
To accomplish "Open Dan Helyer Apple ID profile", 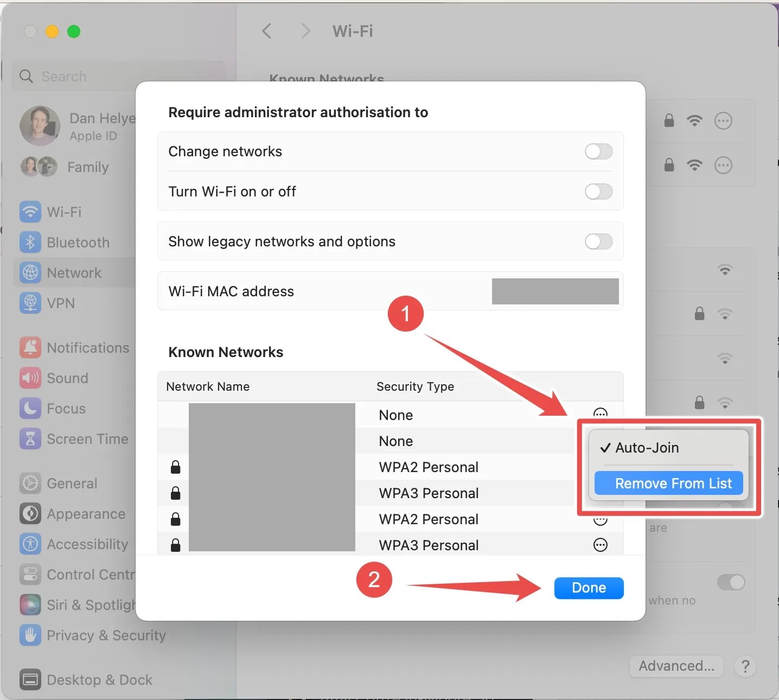I will coord(78,126).
